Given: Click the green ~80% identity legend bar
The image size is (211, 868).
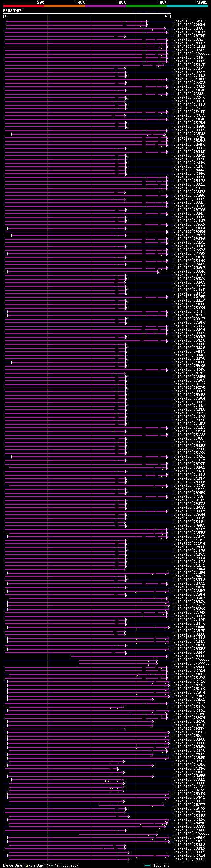Looking at the screenshot, I should pyautogui.click(x=146, y=6).
